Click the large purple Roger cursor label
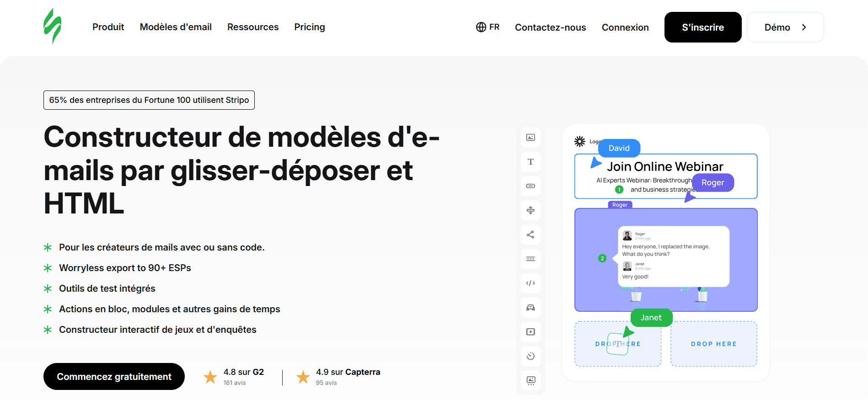The height and width of the screenshot is (400, 868). tap(713, 182)
